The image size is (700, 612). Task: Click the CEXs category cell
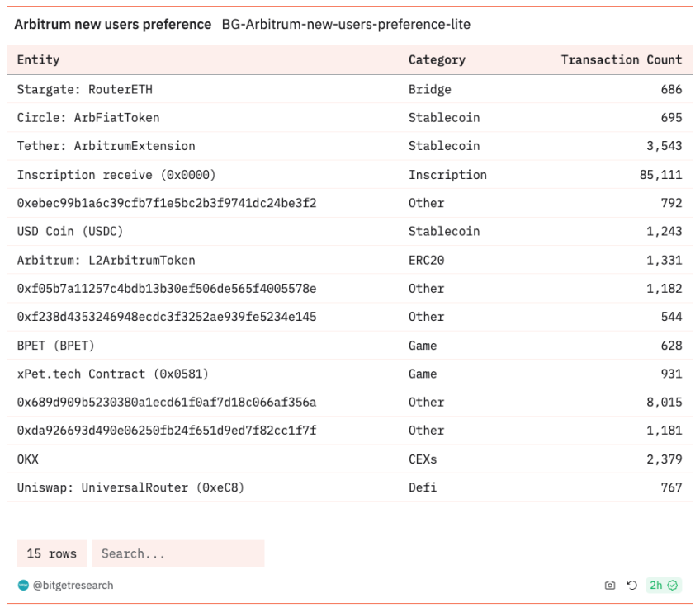click(423, 459)
